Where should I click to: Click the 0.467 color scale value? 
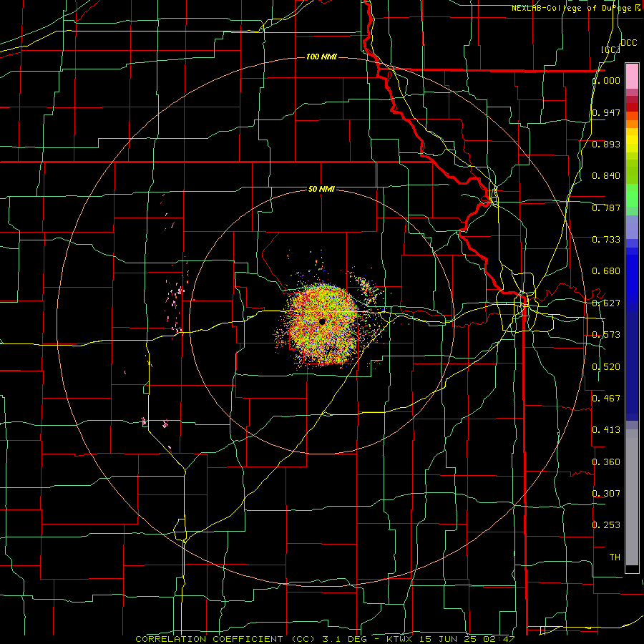coord(606,399)
